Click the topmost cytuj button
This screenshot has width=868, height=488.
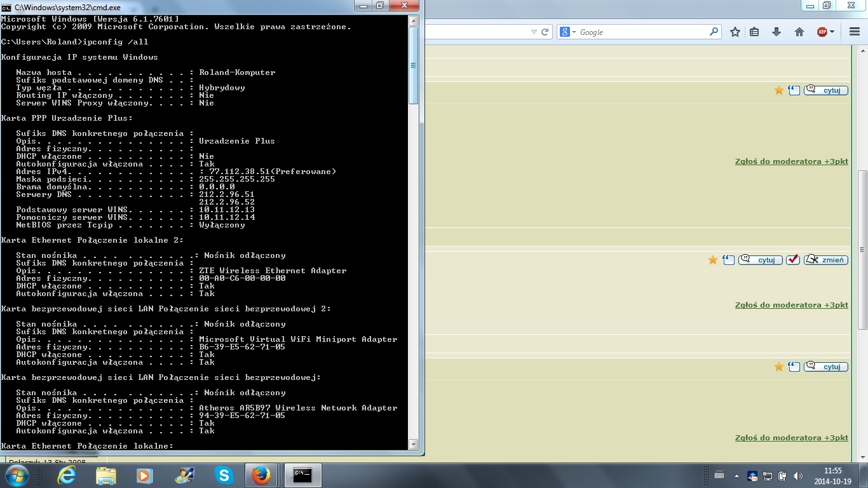tap(826, 90)
